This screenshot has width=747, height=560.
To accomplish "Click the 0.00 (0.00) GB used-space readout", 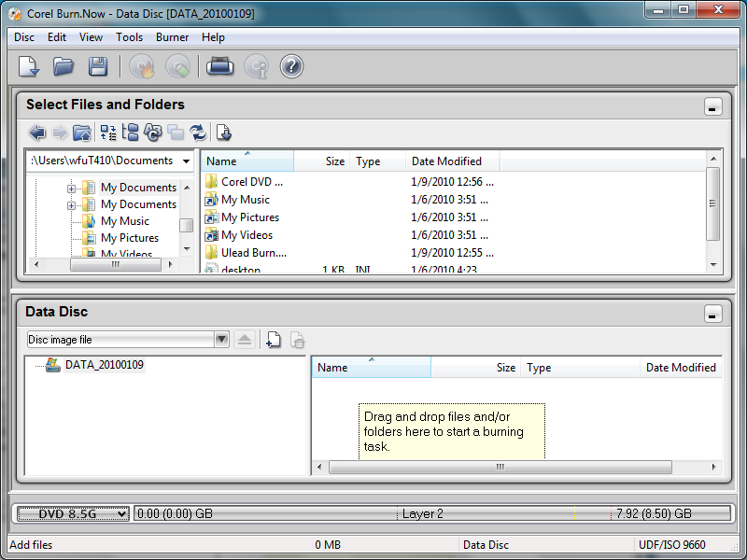I will coord(175,513).
